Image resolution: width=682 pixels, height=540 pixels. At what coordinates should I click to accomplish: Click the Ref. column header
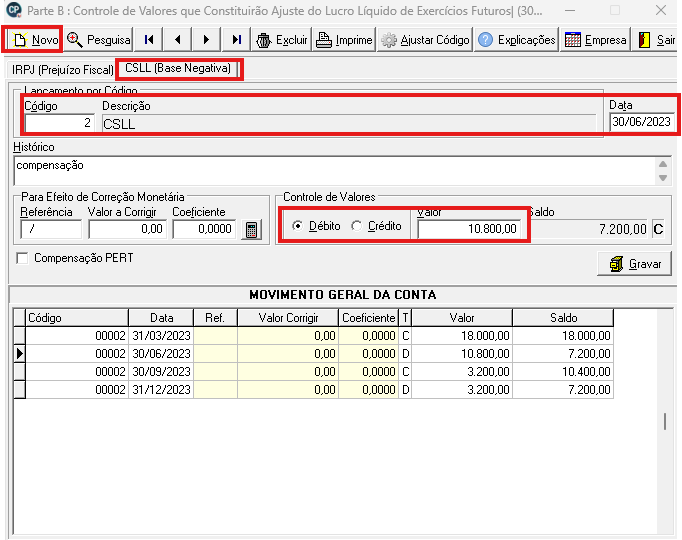pos(215,318)
